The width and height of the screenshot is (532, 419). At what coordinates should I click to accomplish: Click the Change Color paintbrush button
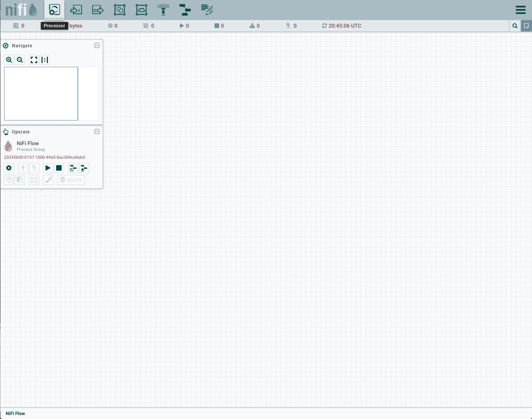pyautogui.click(x=48, y=180)
